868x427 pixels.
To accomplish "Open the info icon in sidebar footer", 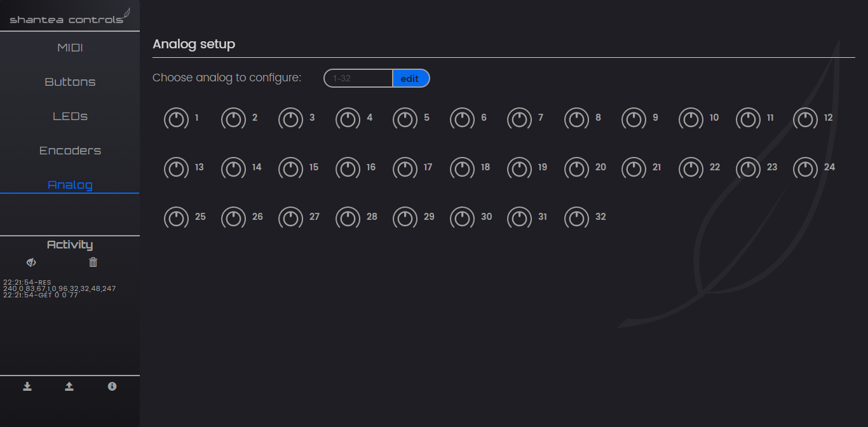I will [x=112, y=386].
